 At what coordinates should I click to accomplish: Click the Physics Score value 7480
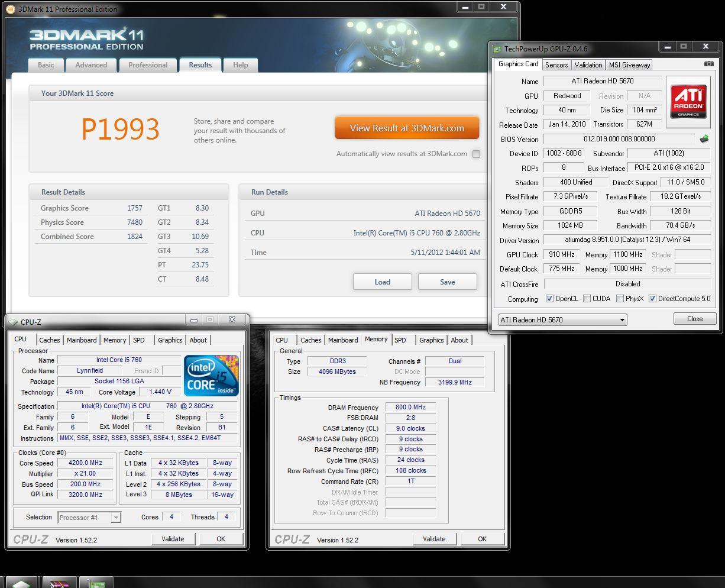pyautogui.click(x=135, y=222)
